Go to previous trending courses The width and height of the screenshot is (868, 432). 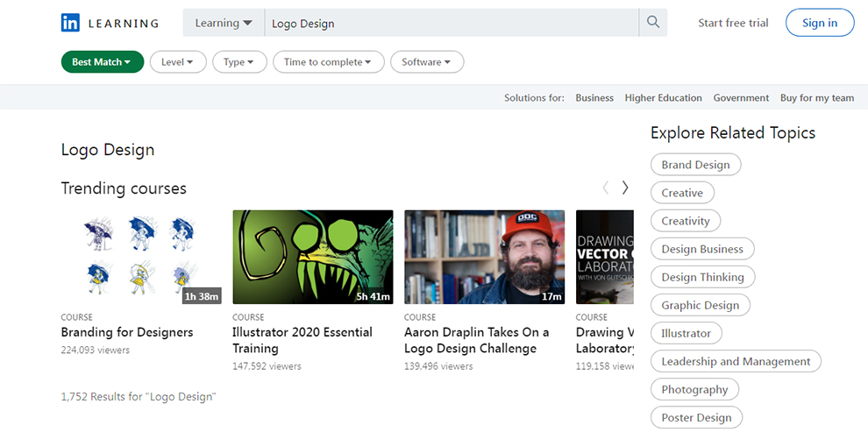point(606,188)
